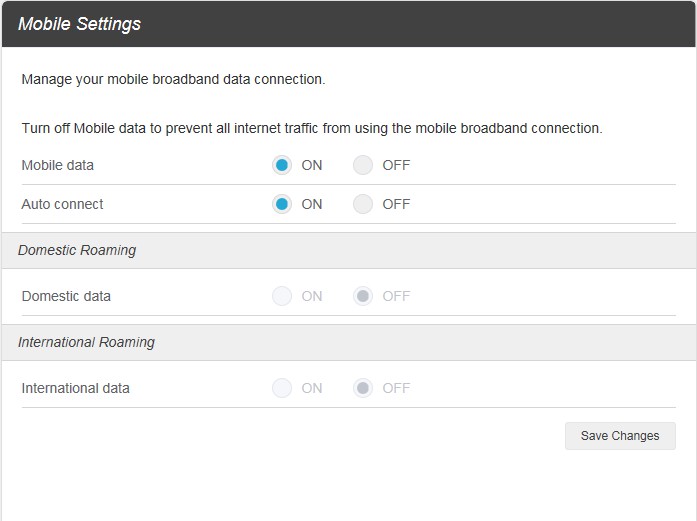697x521 pixels.
Task: Click the Domestic Roaming section header
Action: [77, 250]
